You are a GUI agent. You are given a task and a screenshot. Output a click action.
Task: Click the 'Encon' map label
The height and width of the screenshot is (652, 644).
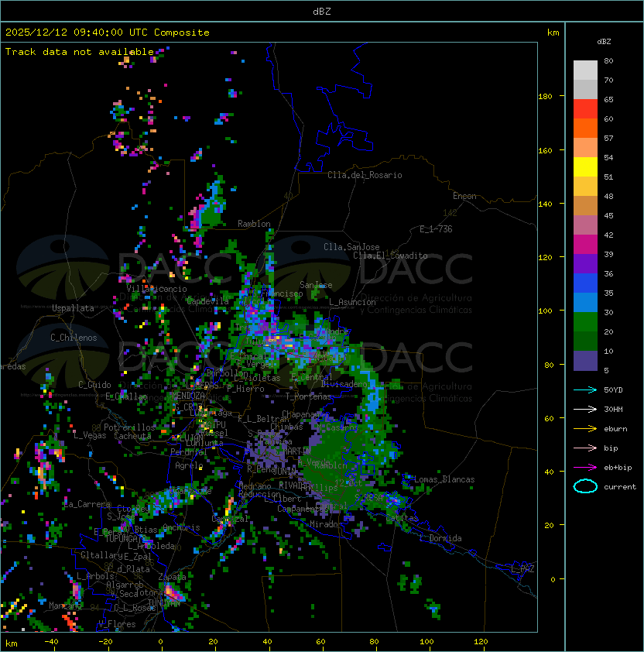(x=464, y=196)
